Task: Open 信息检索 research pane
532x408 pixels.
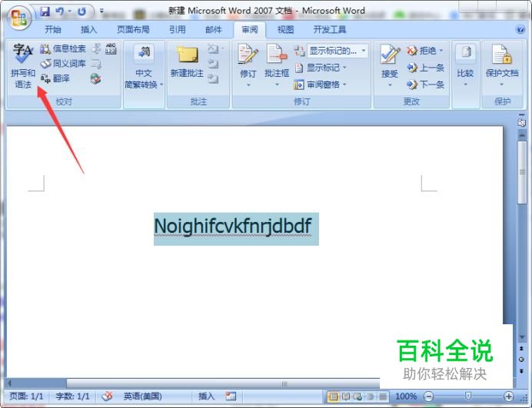Action: coord(63,49)
